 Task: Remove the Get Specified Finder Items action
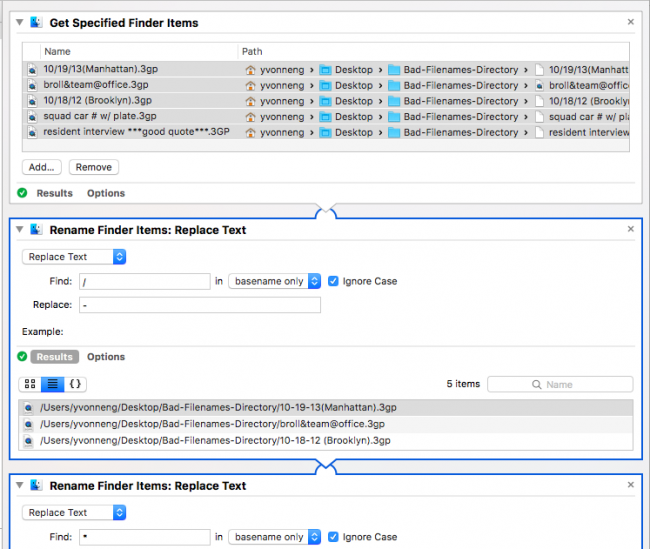630,22
